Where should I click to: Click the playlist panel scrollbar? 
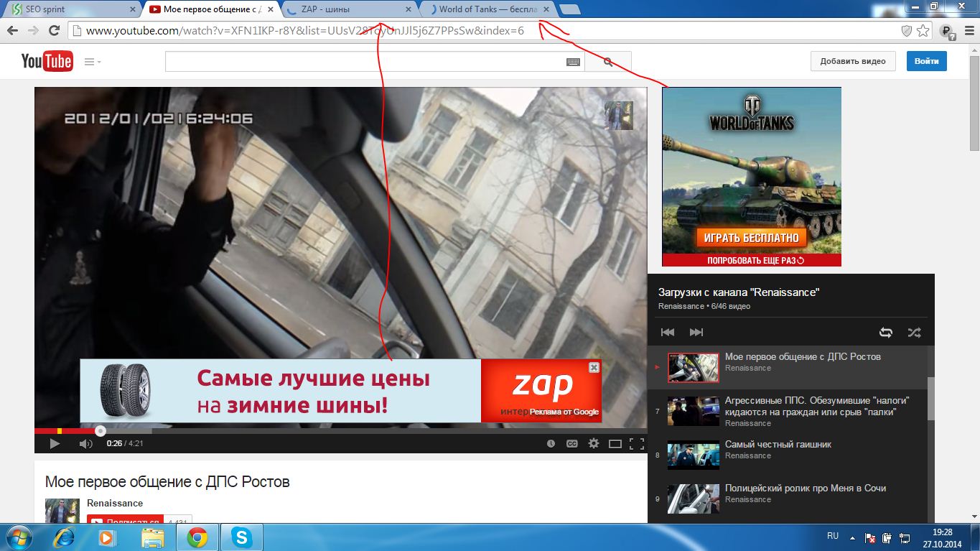point(930,397)
